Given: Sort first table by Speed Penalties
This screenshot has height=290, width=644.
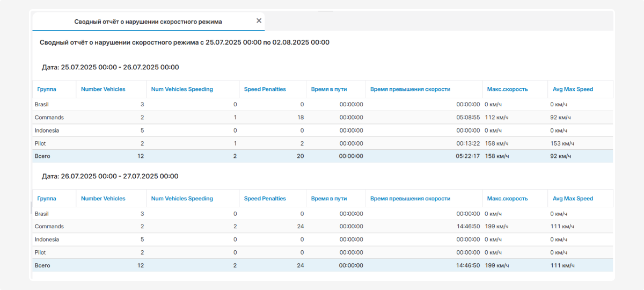Looking at the screenshot, I should tap(265, 89).
